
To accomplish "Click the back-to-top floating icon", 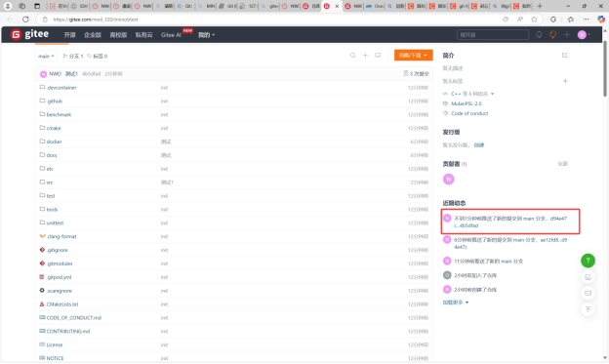I will [589, 309].
